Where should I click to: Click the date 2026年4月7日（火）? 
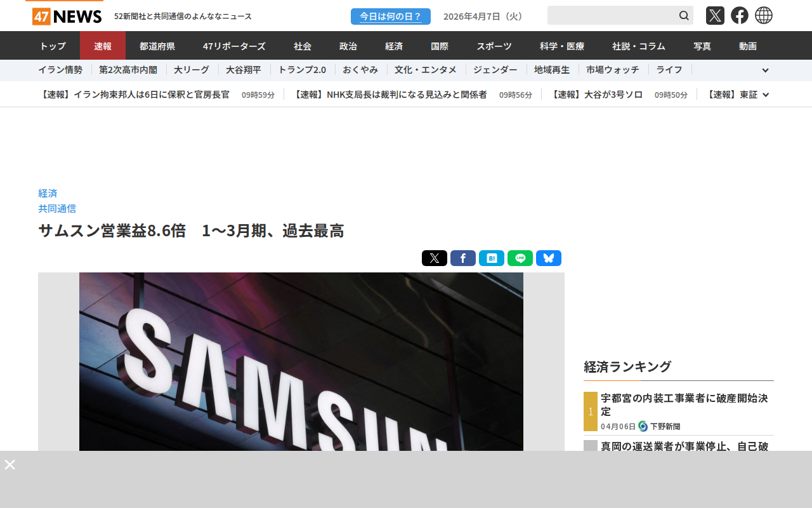click(x=485, y=17)
